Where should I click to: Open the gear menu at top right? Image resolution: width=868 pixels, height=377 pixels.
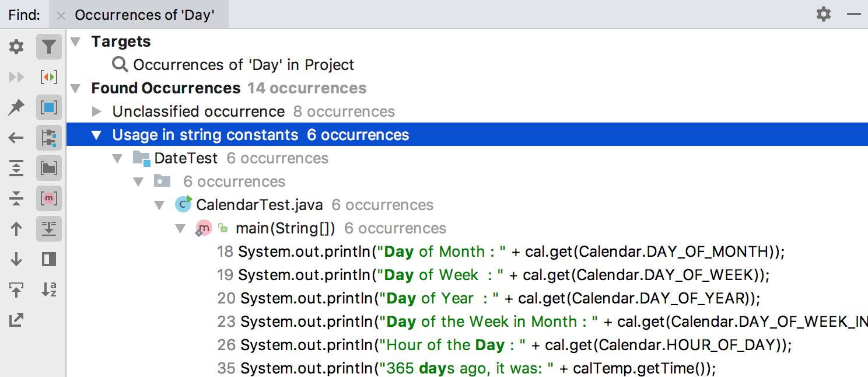[824, 14]
